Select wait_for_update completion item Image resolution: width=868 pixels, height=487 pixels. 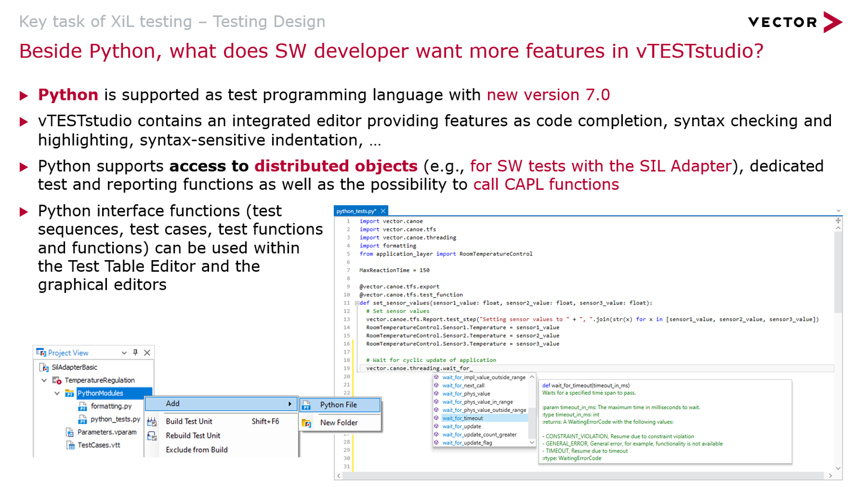click(x=462, y=427)
